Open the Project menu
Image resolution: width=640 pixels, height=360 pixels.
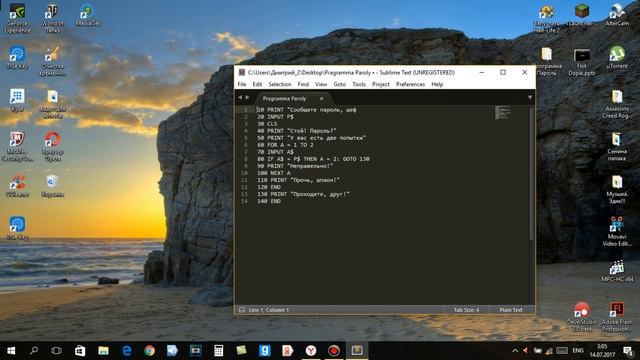coord(380,84)
